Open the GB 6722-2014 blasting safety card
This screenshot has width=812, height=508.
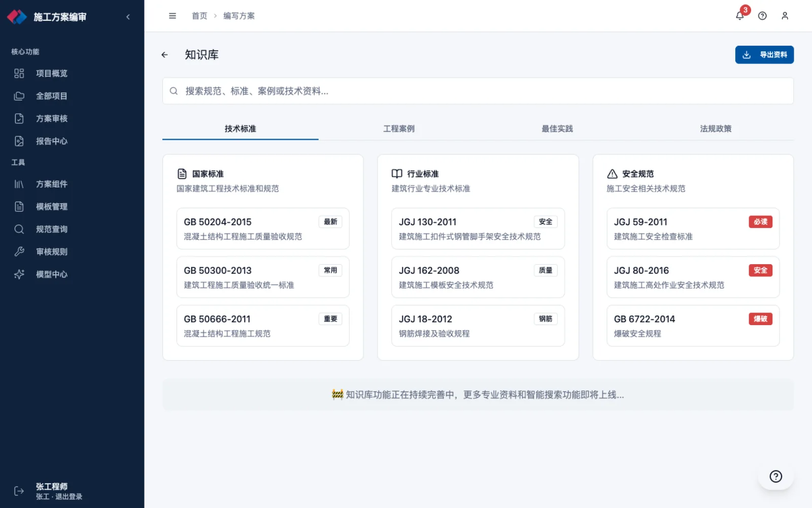tap(693, 326)
